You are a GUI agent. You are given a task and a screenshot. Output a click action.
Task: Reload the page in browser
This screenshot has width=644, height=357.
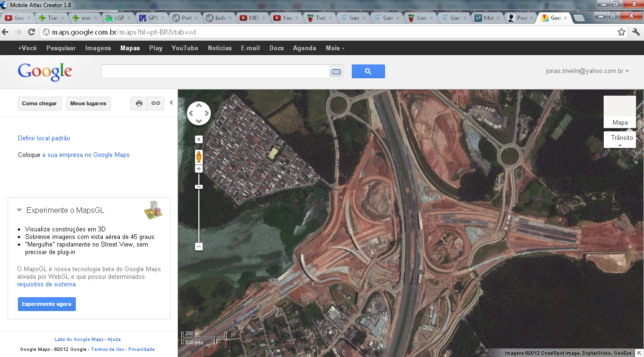click(x=32, y=32)
